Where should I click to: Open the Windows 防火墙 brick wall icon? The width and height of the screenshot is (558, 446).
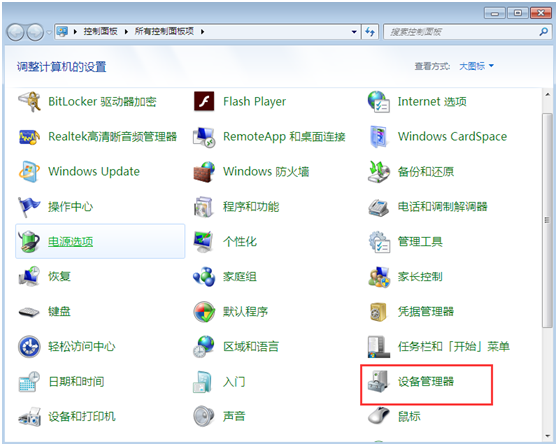tap(204, 172)
